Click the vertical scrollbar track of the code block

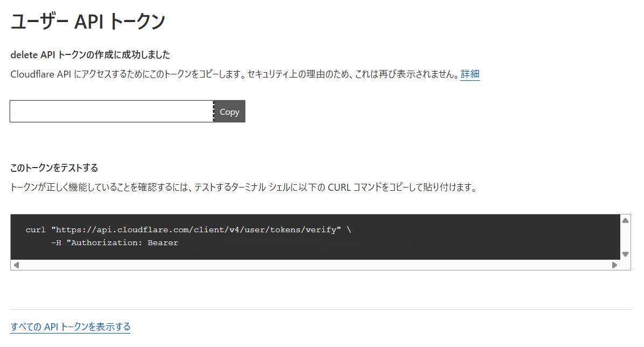[x=625, y=237]
